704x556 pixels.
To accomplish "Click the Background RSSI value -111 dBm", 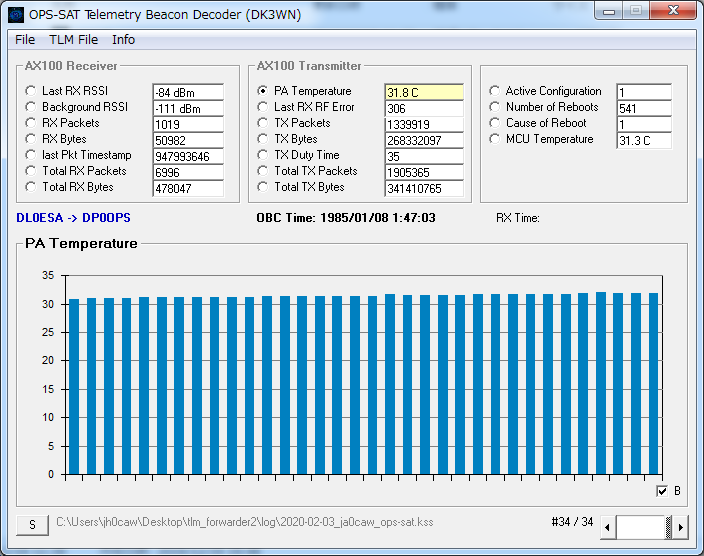I will click(188, 108).
